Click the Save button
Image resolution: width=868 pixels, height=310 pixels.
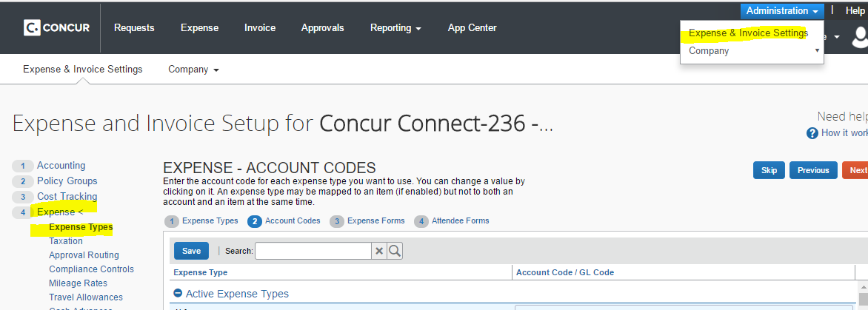(191, 251)
